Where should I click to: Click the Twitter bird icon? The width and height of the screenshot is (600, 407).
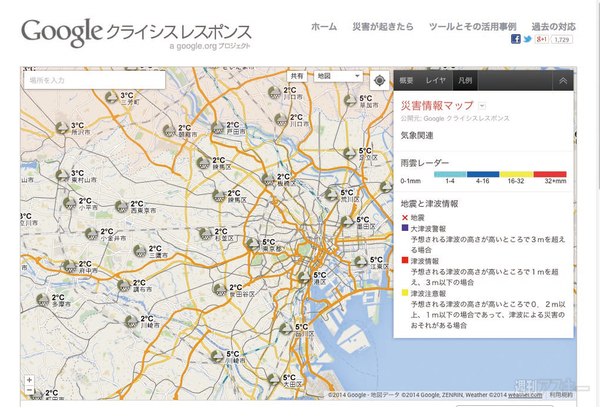coord(528,39)
